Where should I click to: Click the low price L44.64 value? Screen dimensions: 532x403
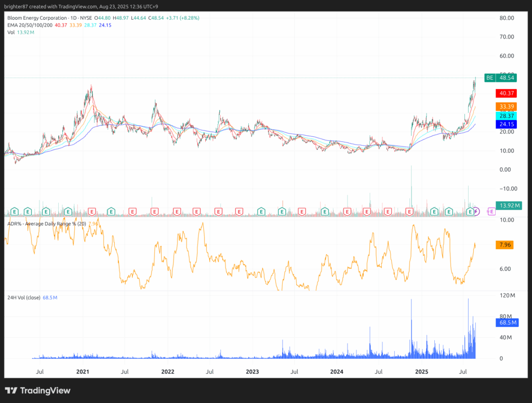[x=138, y=18]
